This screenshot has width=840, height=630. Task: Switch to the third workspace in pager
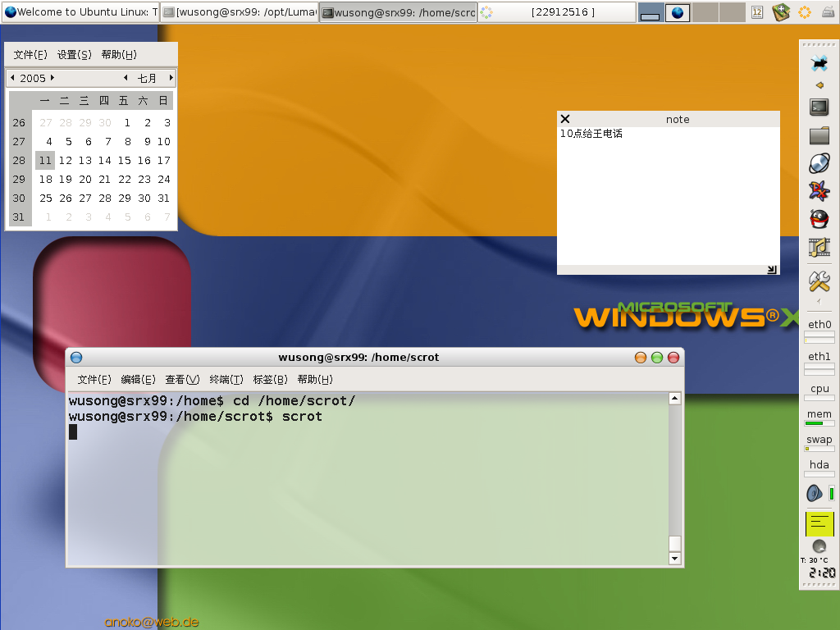[x=705, y=12]
